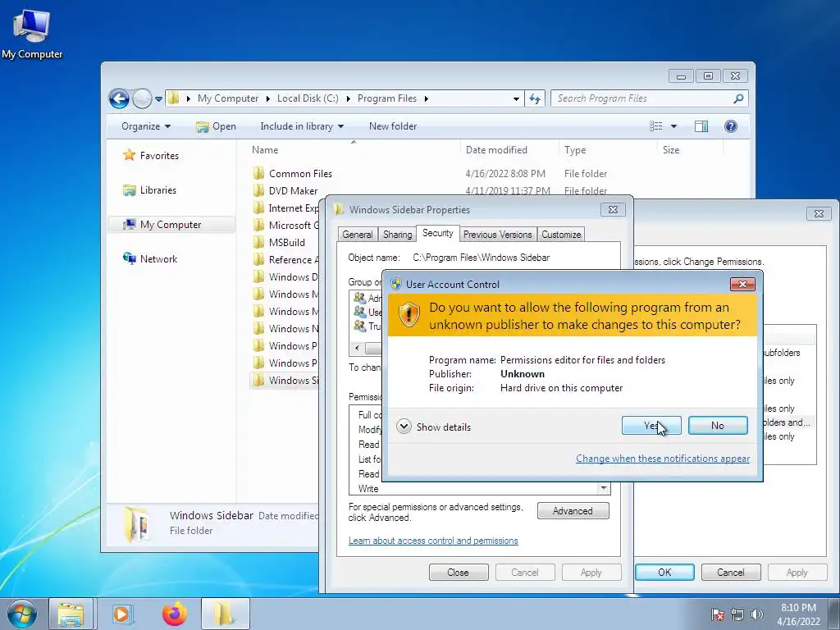Click the Reference Assemblies folder icon

(258, 259)
